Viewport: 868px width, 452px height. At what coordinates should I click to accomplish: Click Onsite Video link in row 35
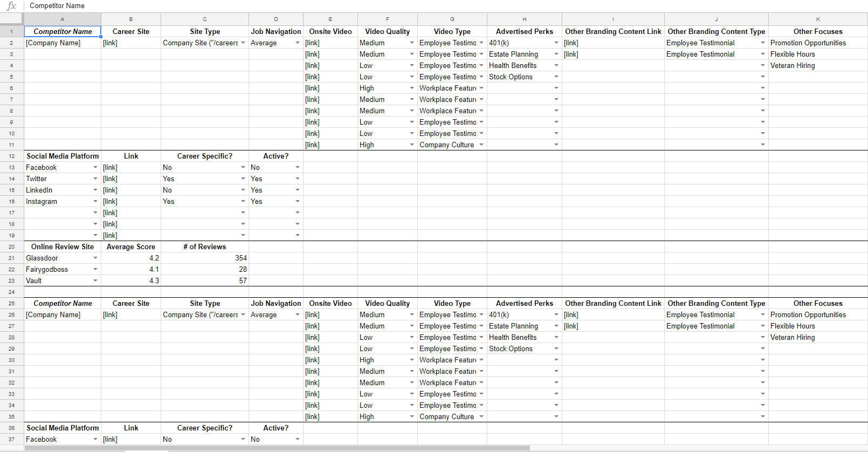point(312,417)
